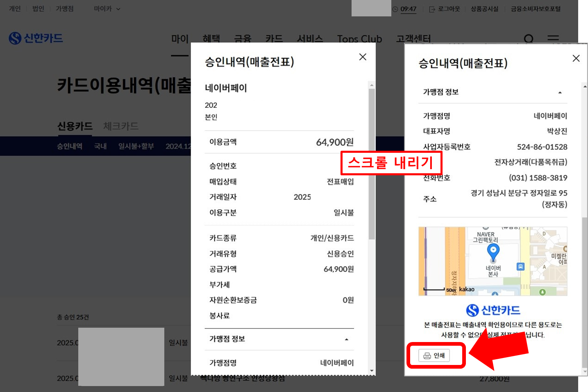Screen dimensions: 588x392
Task: Click the right popup scrollbar thumb
Action: pos(585,293)
